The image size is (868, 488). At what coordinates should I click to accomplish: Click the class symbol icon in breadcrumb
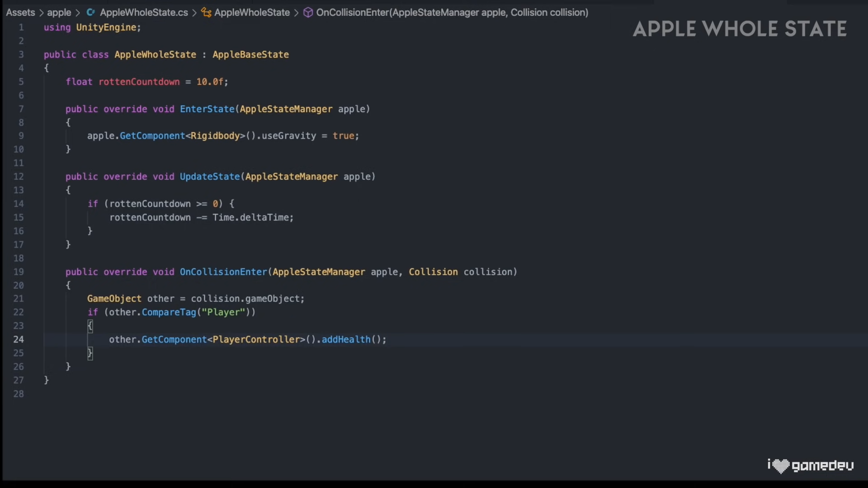click(206, 13)
